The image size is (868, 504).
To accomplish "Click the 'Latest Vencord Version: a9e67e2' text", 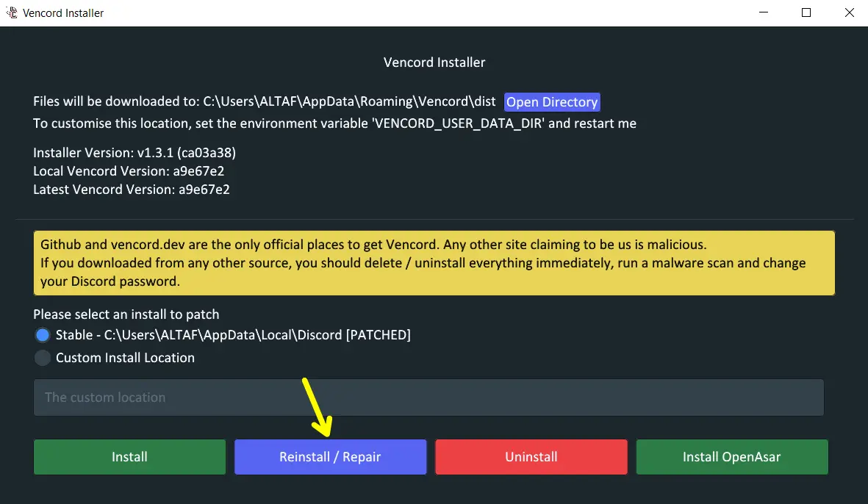I will (132, 190).
